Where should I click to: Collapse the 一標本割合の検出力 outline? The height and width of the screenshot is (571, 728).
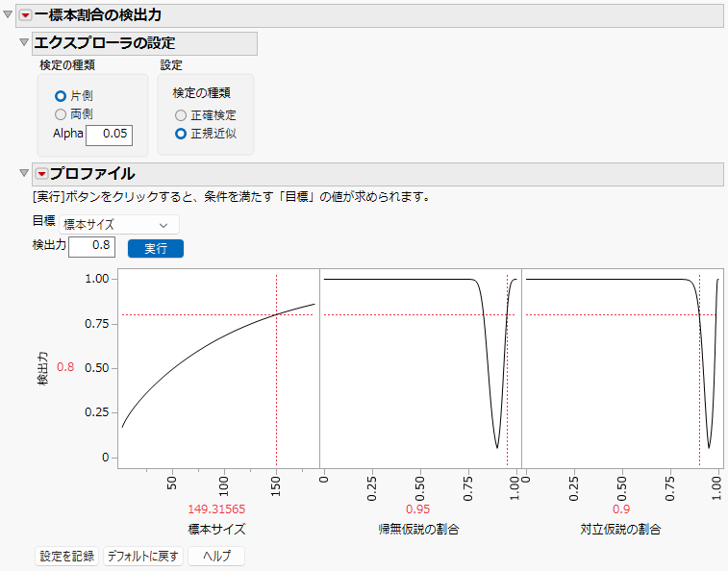coord(8,14)
